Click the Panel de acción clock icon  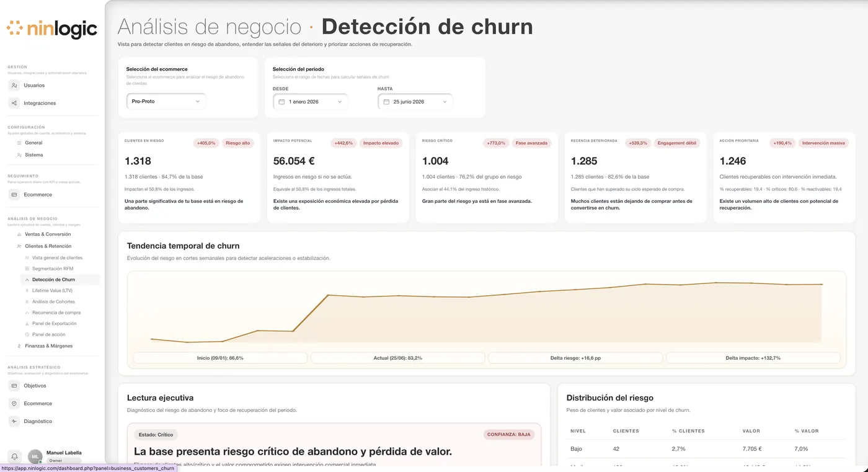pyautogui.click(x=27, y=334)
